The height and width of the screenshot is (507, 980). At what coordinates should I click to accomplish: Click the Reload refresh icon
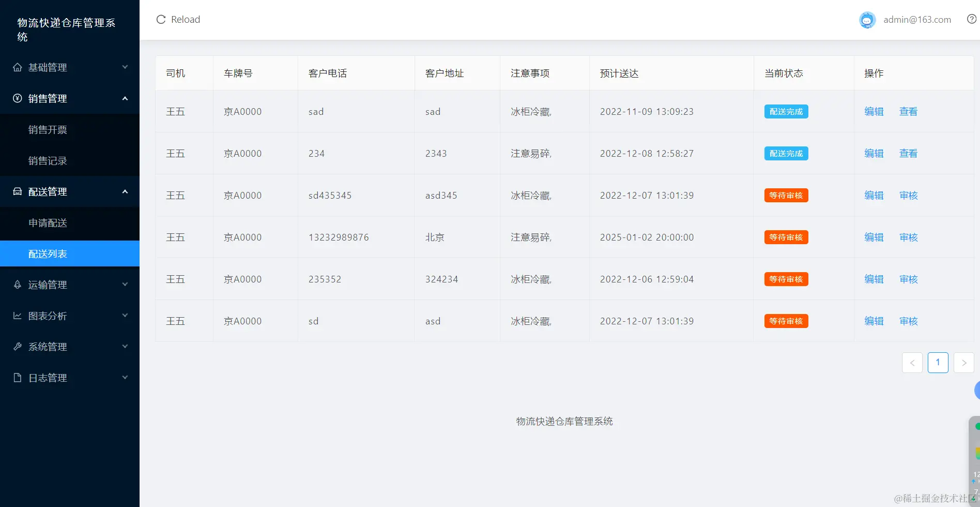pyautogui.click(x=161, y=20)
